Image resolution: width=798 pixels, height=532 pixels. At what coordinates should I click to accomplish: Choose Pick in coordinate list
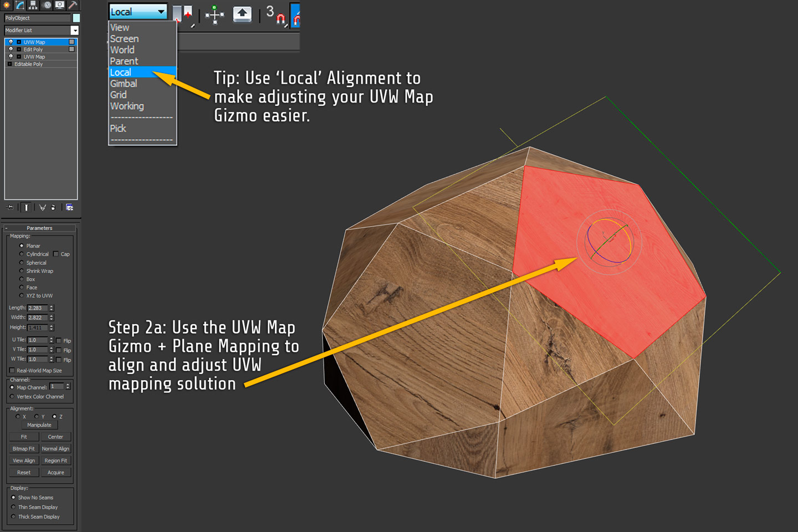142,128
